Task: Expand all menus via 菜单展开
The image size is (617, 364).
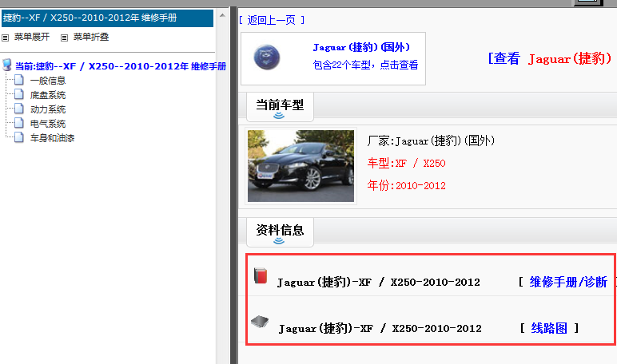Action: tap(32, 37)
